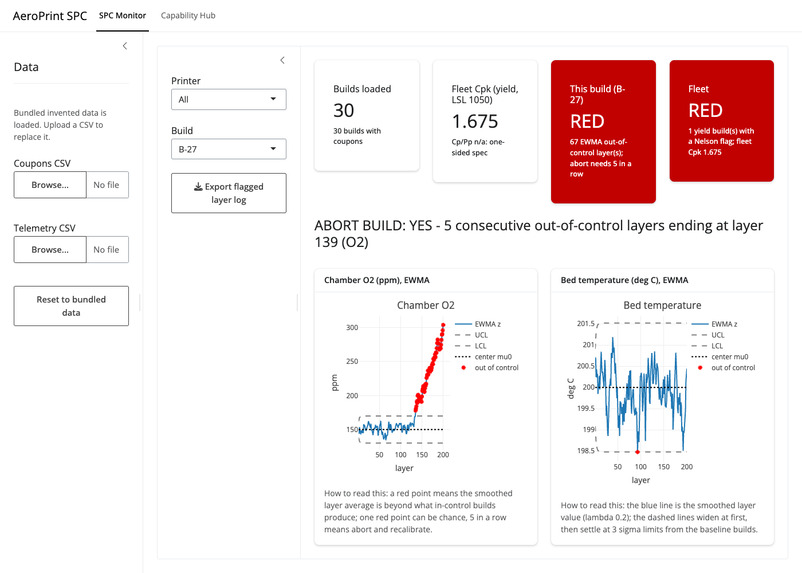Collapse the Data sidebar chevron

(125, 46)
